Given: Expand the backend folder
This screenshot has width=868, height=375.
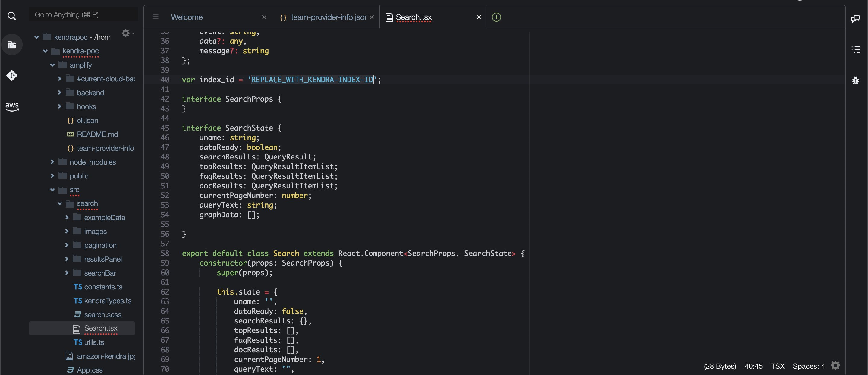Looking at the screenshot, I should coord(60,93).
